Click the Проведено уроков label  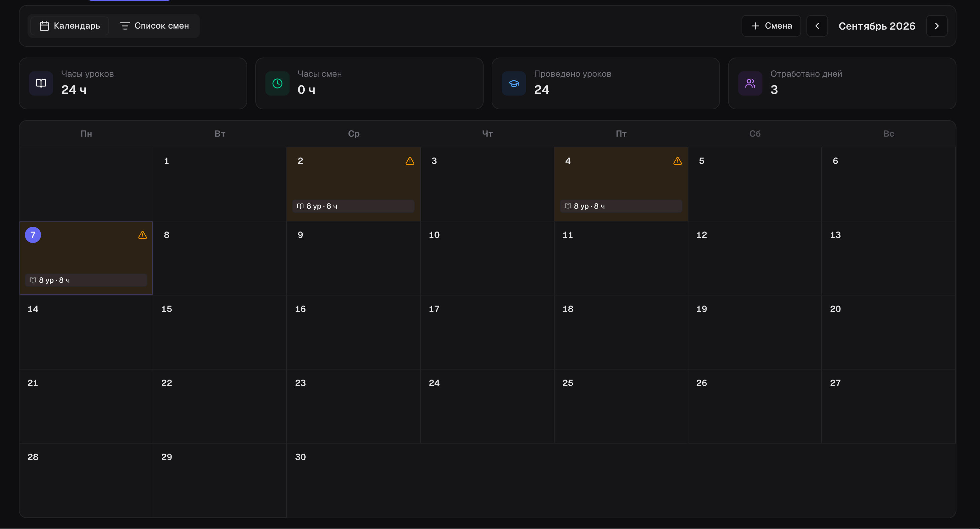tap(572, 74)
